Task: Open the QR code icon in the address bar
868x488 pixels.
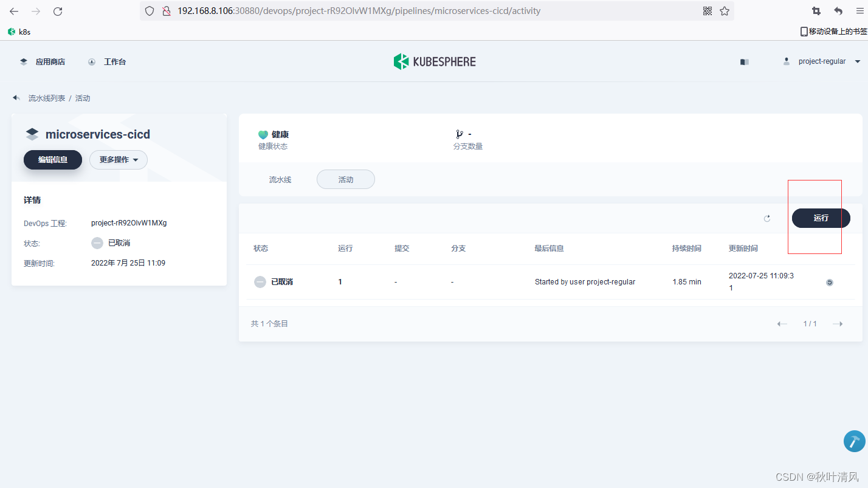Action: pos(707,11)
